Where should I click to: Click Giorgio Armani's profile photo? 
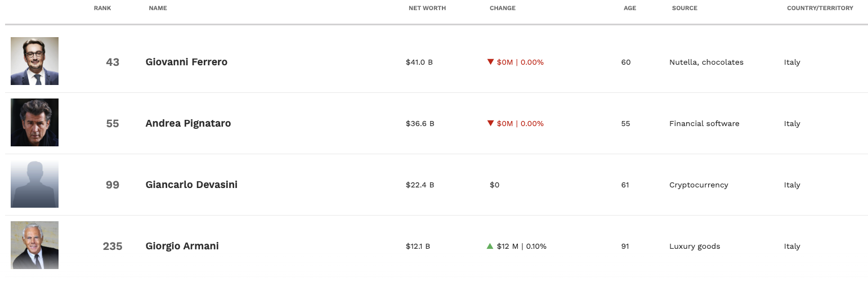coord(34,245)
